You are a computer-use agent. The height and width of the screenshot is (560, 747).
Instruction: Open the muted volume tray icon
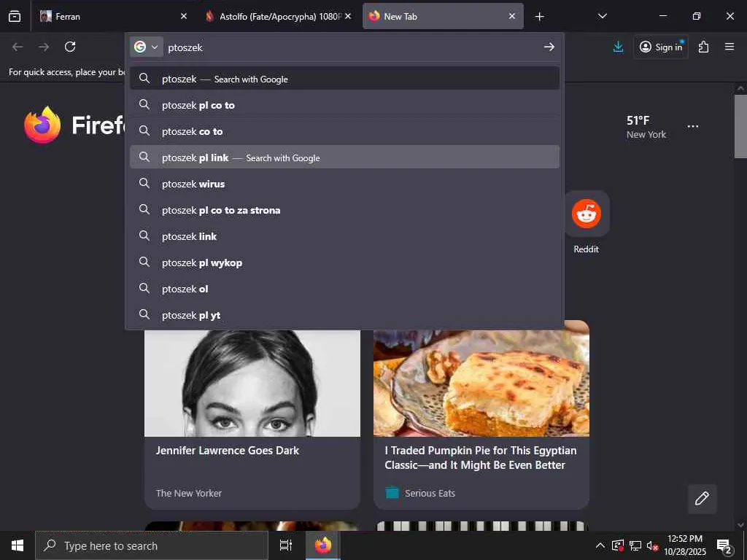652,545
